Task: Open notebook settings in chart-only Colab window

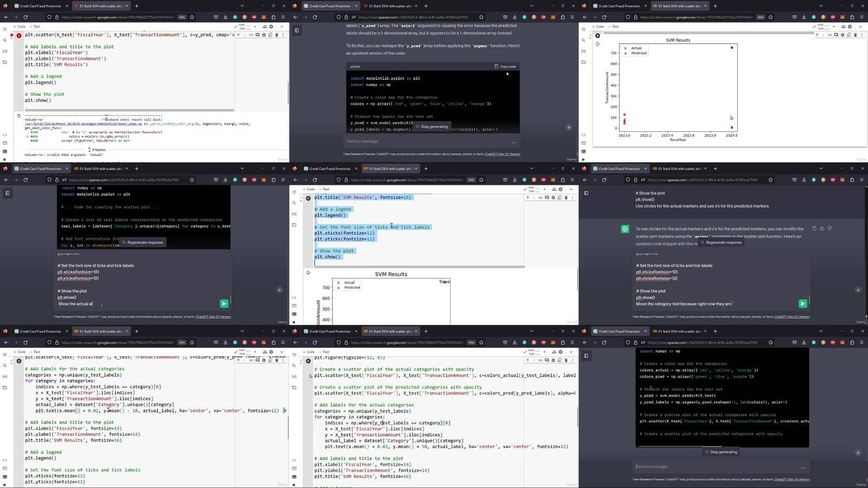Action: pyautogui.click(x=850, y=26)
